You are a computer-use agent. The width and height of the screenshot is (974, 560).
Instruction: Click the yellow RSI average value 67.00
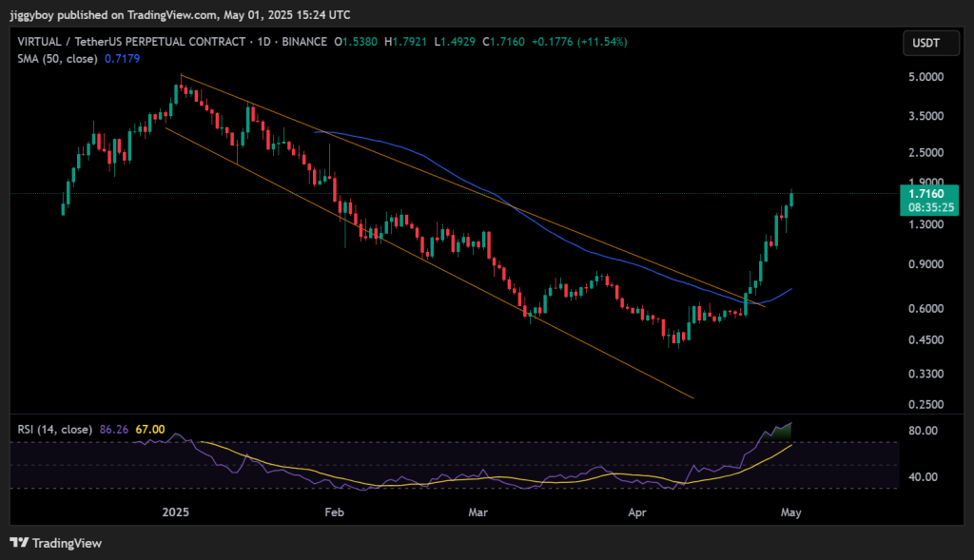(150, 430)
